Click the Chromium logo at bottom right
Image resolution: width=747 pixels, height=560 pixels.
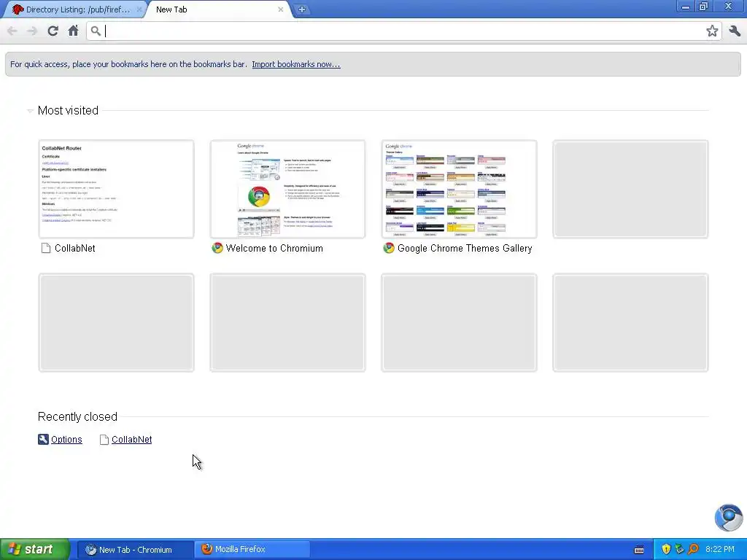[729, 518]
